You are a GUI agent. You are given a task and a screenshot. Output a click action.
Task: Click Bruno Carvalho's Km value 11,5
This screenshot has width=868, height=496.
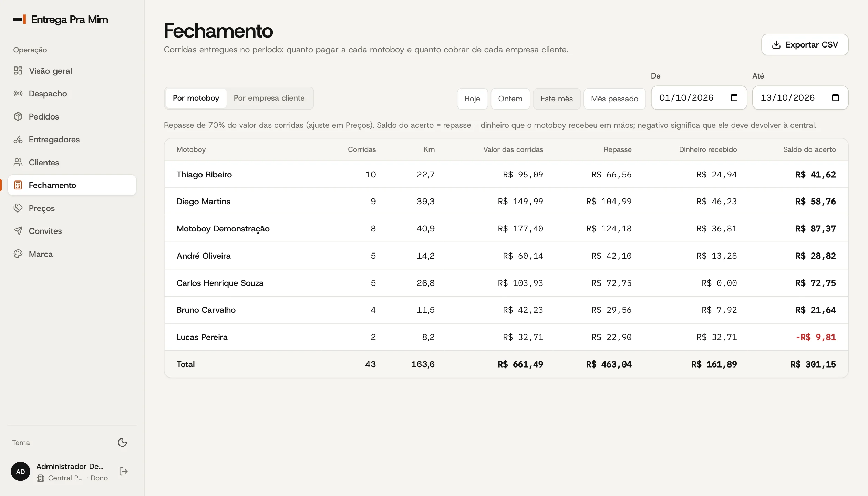(425, 310)
